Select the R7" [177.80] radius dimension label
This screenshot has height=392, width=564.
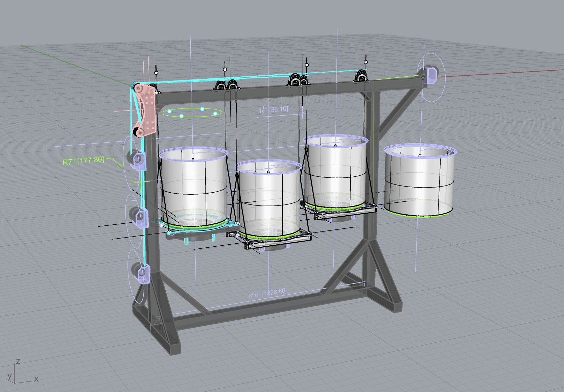84,161
